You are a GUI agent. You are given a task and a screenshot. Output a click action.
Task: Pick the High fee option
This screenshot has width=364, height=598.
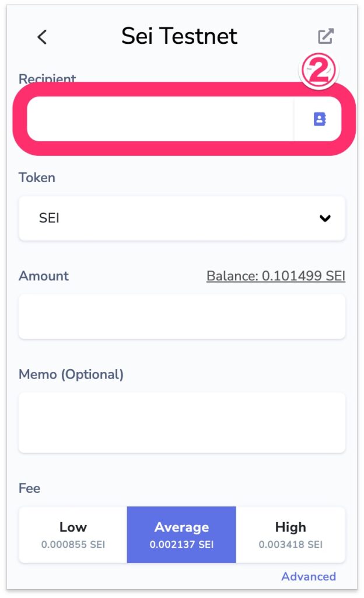pos(290,535)
